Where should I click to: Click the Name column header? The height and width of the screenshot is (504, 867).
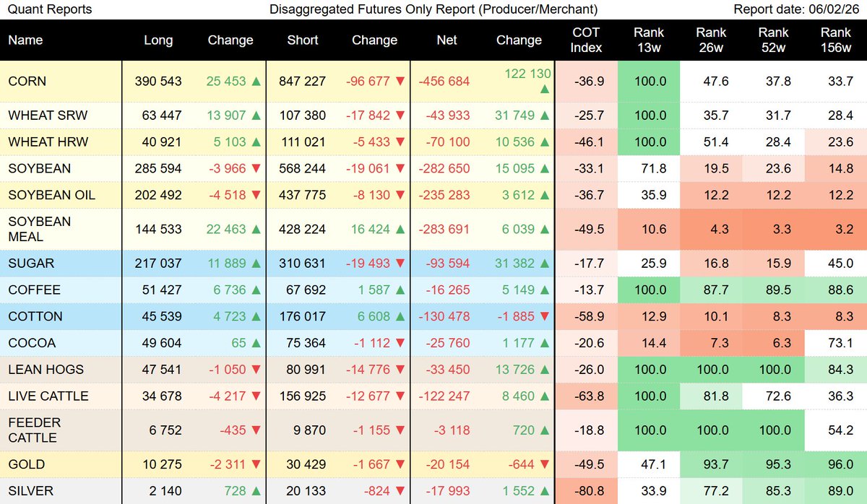click(24, 40)
